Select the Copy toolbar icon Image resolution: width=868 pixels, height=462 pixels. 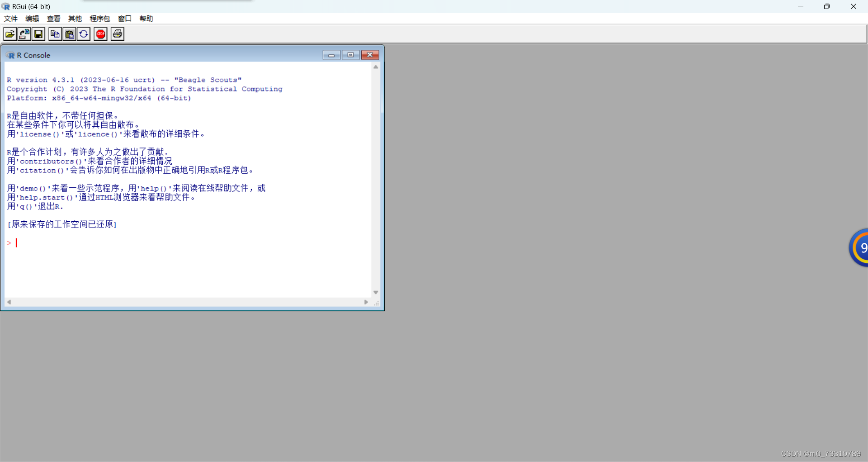click(x=55, y=34)
